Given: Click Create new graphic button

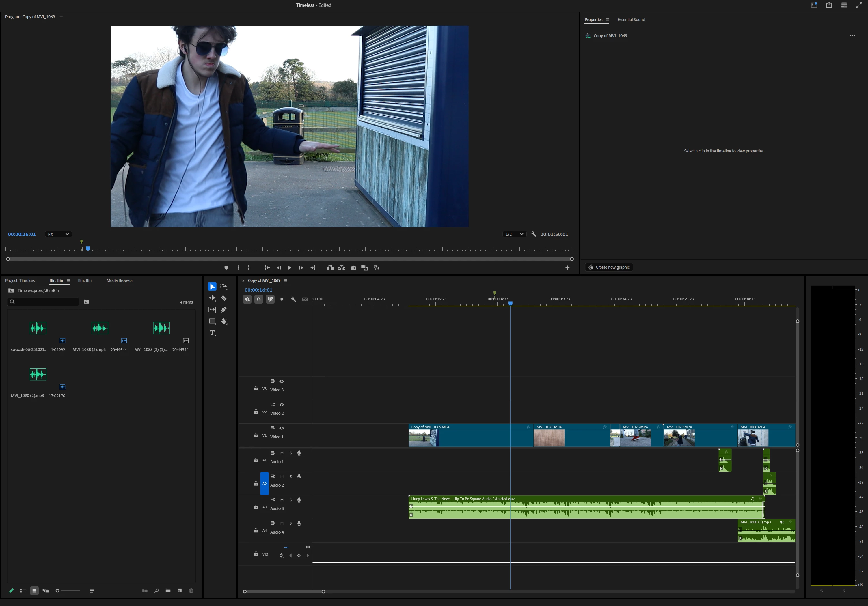Looking at the screenshot, I should (609, 267).
